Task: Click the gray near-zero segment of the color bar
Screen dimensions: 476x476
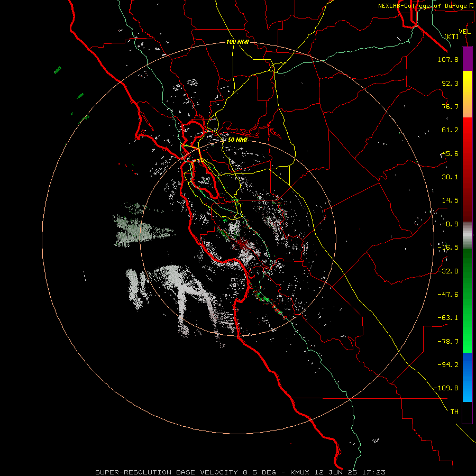Action: [467, 235]
